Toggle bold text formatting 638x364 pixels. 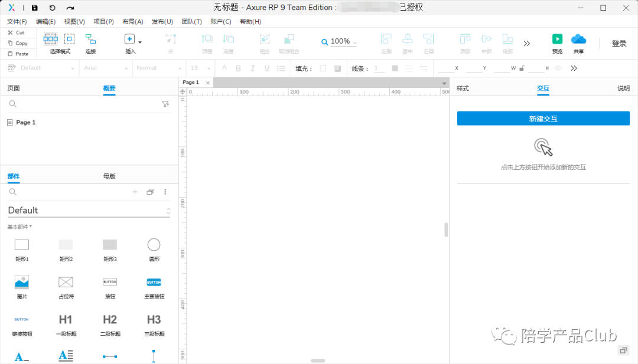(x=237, y=68)
